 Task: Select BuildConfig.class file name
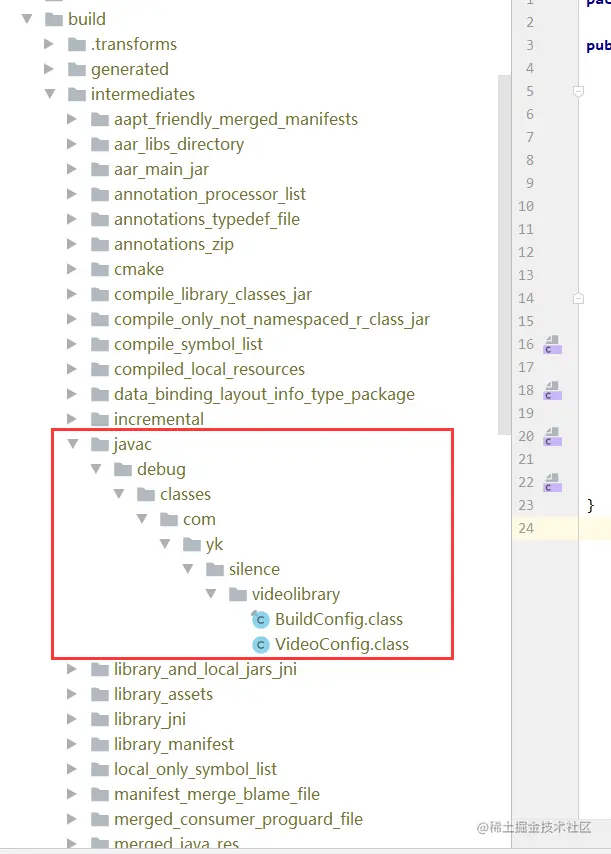(339, 619)
